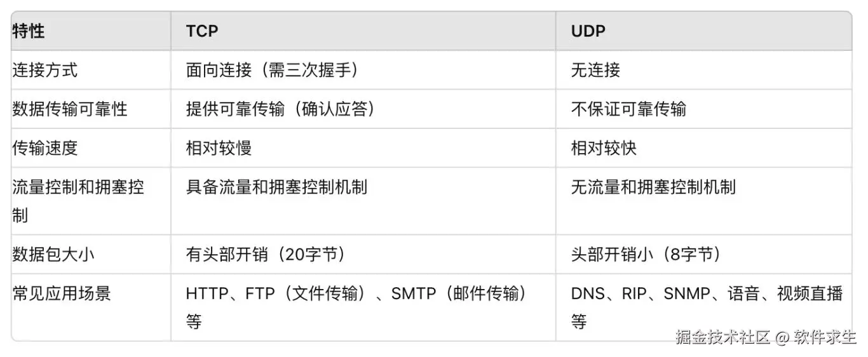The height and width of the screenshot is (357, 868).
Task: Click the 无连接 cell
Action: 595,70
